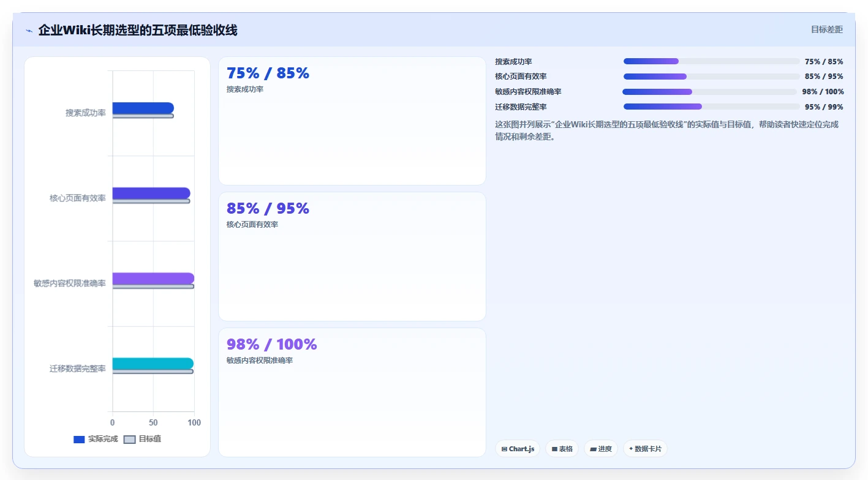The height and width of the screenshot is (480, 868).
Task: Click the 98% / 100% card value
Action: (x=271, y=345)
